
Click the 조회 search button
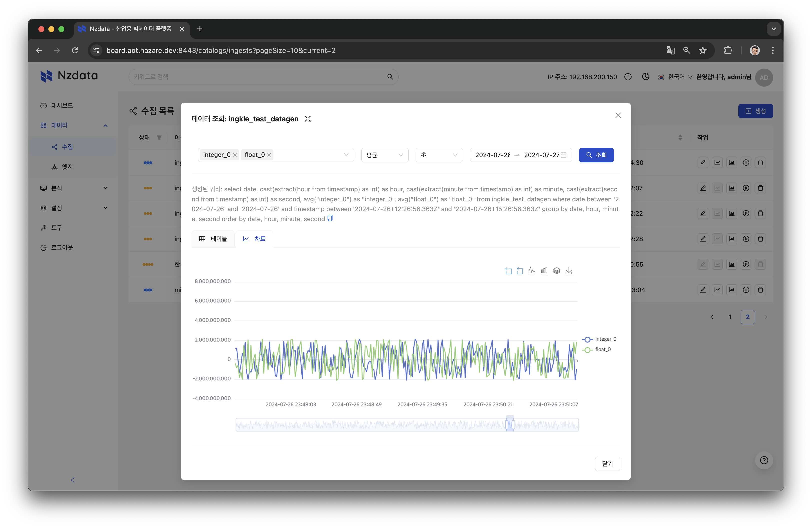point(596,155)
